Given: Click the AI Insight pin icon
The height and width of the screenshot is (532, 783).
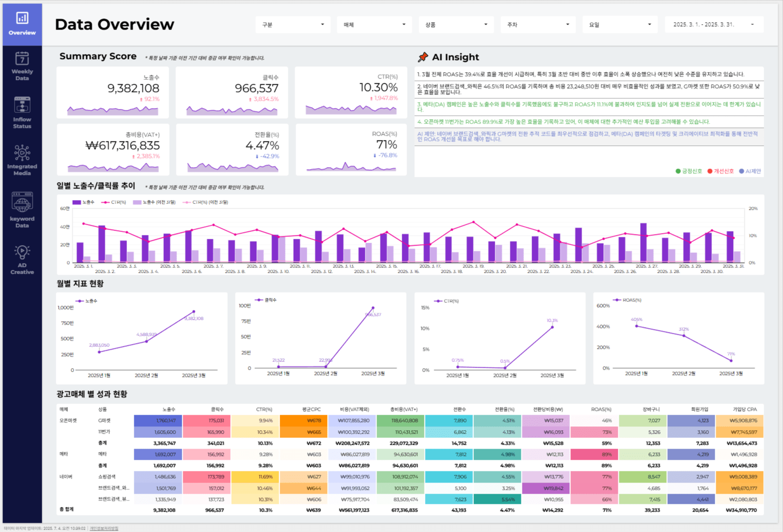Looking at the screenshot, I should [x=423, y=57].
